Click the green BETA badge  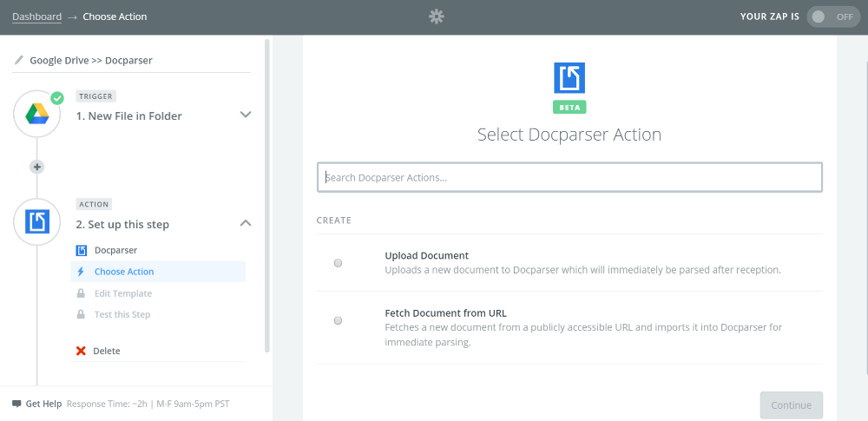pyautogui.click(x=569, y=108)
